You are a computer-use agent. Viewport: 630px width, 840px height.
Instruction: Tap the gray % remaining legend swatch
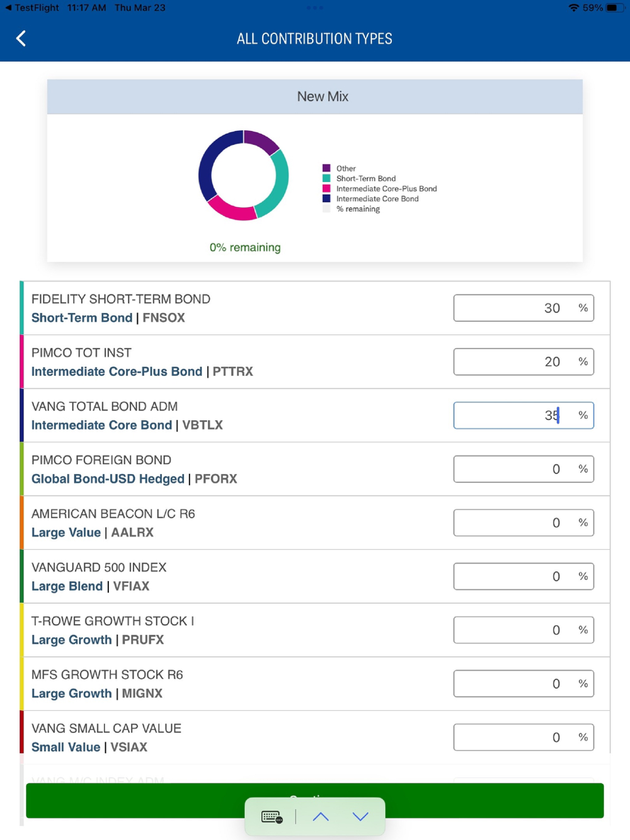(x=326, y=208)
